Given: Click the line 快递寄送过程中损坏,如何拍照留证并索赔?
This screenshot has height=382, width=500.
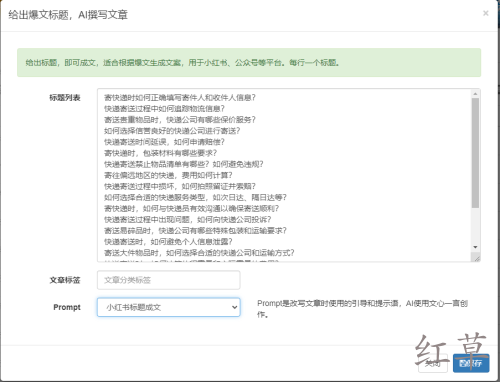Looking at the screenshot, I should tap(180, 186).
